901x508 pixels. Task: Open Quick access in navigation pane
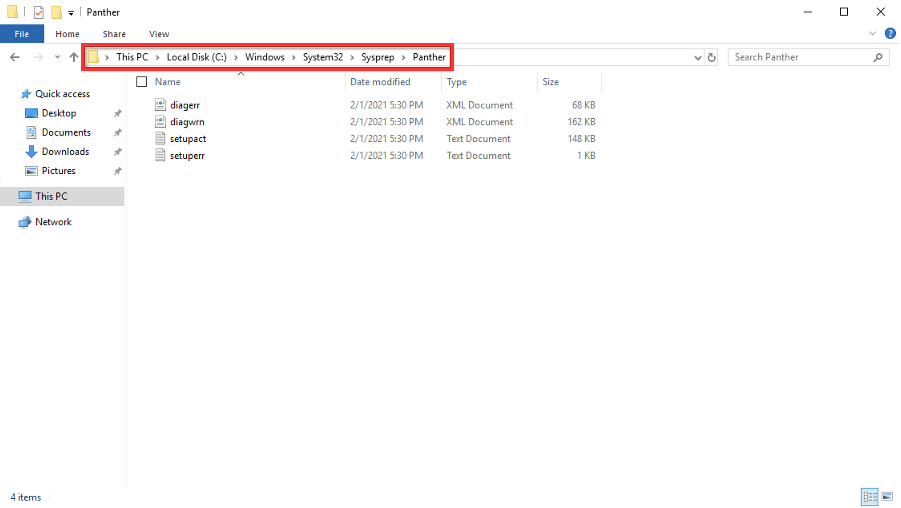pyautogui.click(x=62, y=94)
